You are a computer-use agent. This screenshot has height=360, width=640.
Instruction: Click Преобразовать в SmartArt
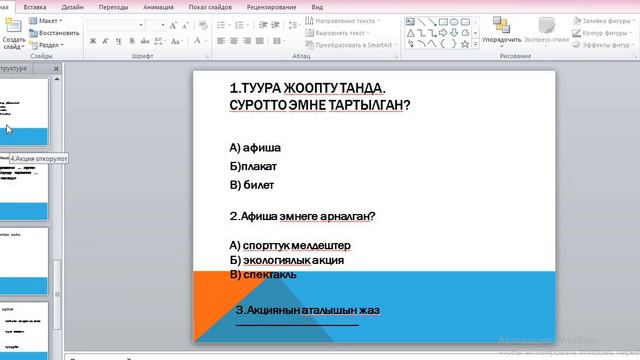[x=351, y=45]
